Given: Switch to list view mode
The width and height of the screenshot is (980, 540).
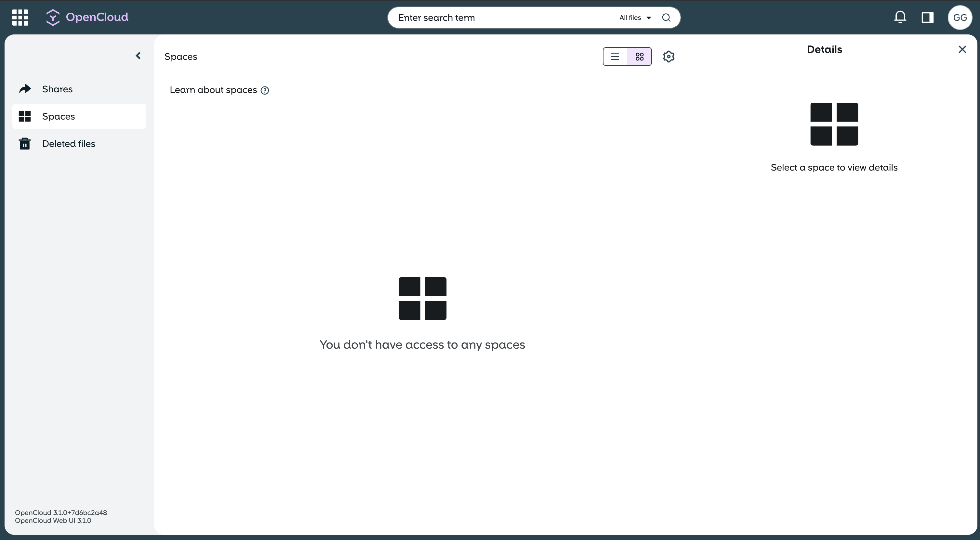Looking at the screenshot, I should pos(615,57).
